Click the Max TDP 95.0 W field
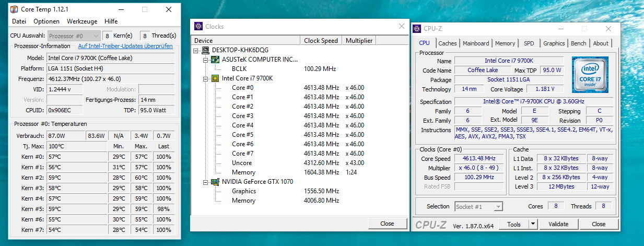This screenshot has width=644, height=246. coord(552,70)
